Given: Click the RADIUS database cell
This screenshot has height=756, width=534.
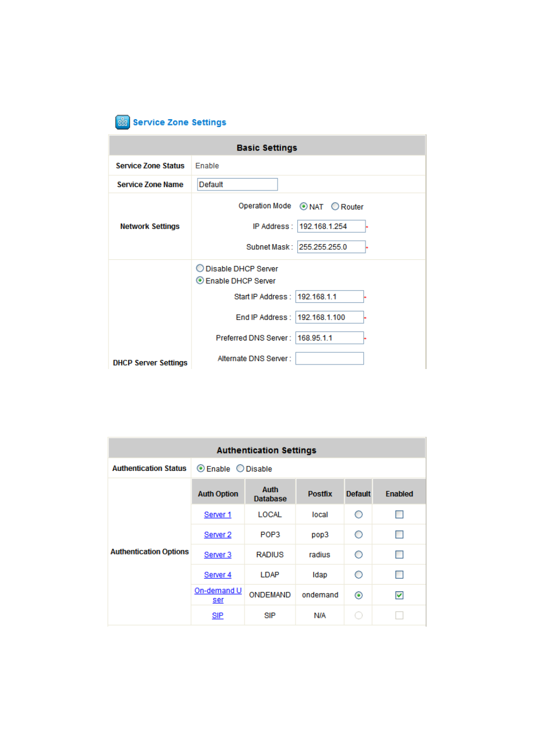Looking at the screenshot, I should click(x=270, y=555).
